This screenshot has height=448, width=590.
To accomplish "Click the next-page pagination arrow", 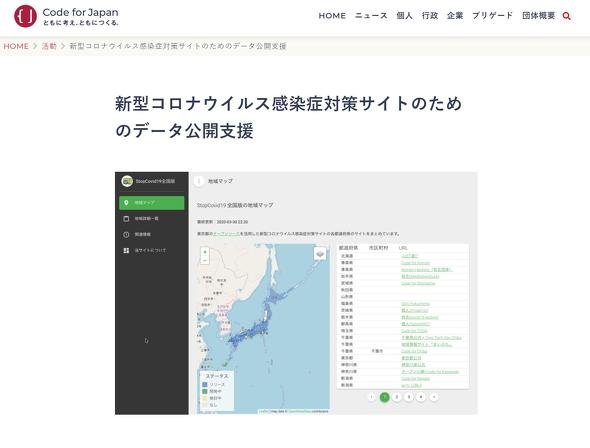I will pyautogui.click(x=433, y=397).
